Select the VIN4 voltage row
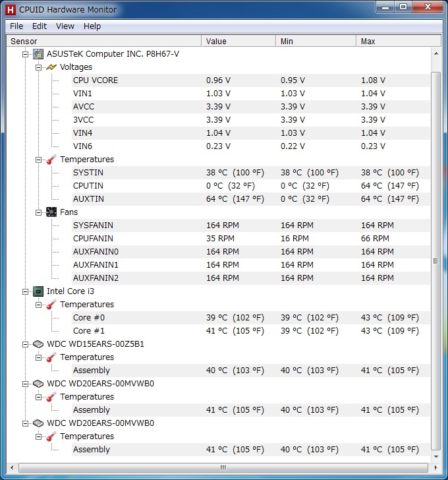The height and width of the screenshot is (480, 448). [251, 133]
